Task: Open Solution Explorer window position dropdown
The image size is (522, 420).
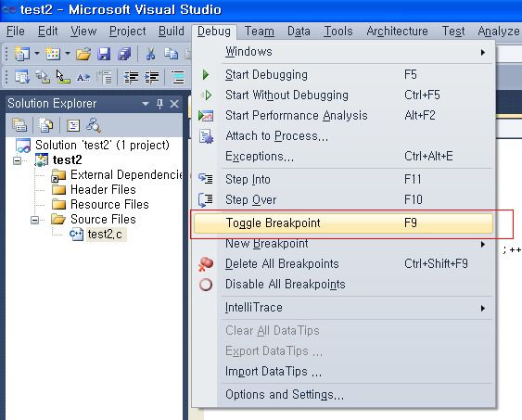Action: pyautogui.click(x=146, y=104)
